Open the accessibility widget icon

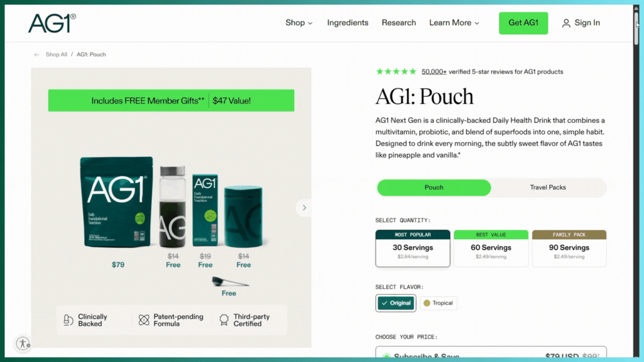coord(23,343)
